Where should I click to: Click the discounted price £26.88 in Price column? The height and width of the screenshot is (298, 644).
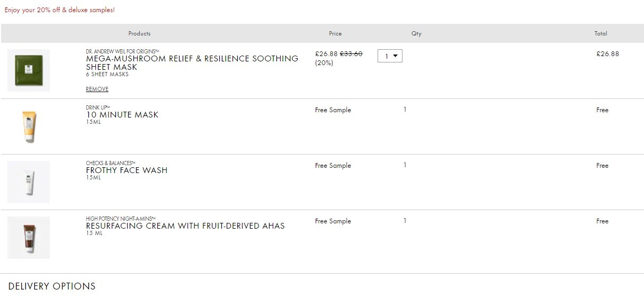pyautogui.click(x=326, y=54)
